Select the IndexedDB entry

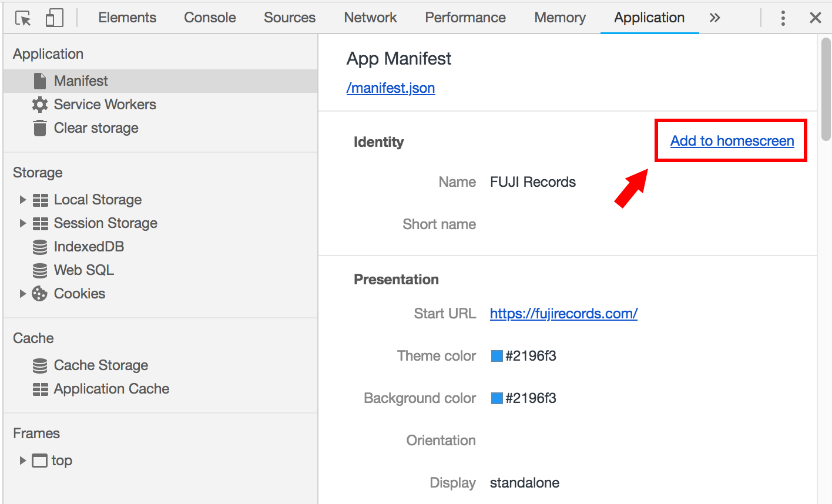click(x=89, y=247)
